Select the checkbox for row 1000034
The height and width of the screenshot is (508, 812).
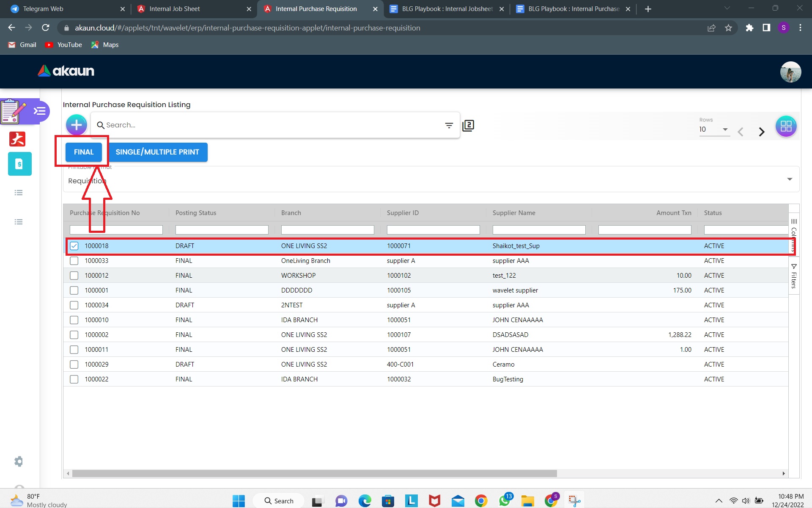pos(74,305)
